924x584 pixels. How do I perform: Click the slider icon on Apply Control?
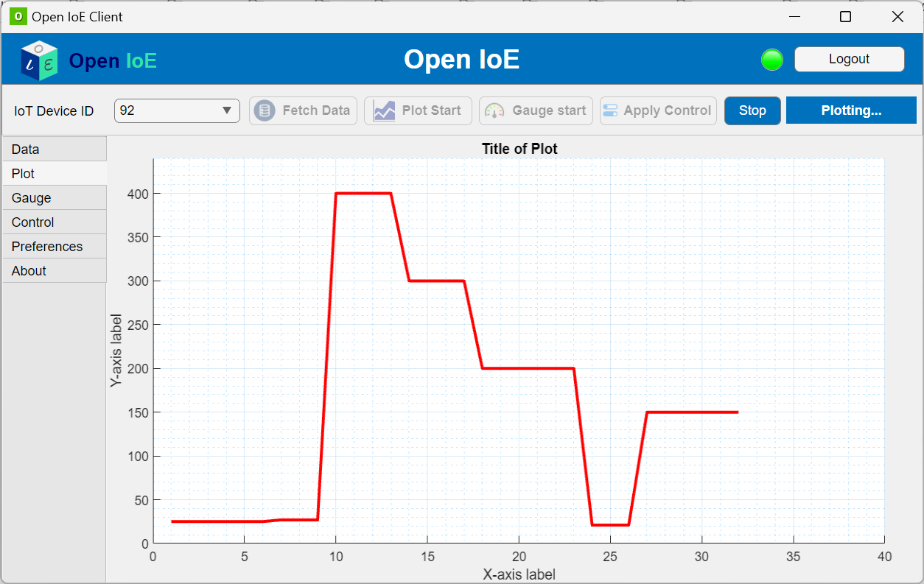610,110
